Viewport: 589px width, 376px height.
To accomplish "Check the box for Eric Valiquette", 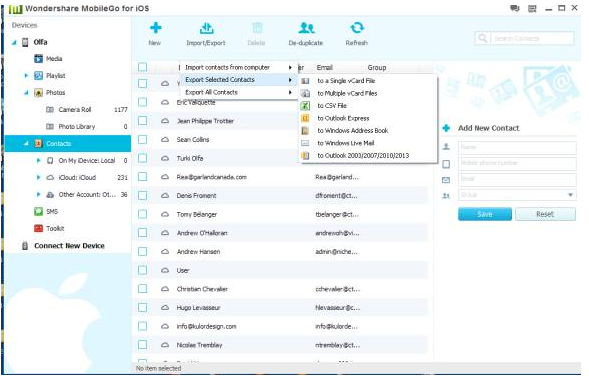I will pyautogui.click(x=142, y=102).
